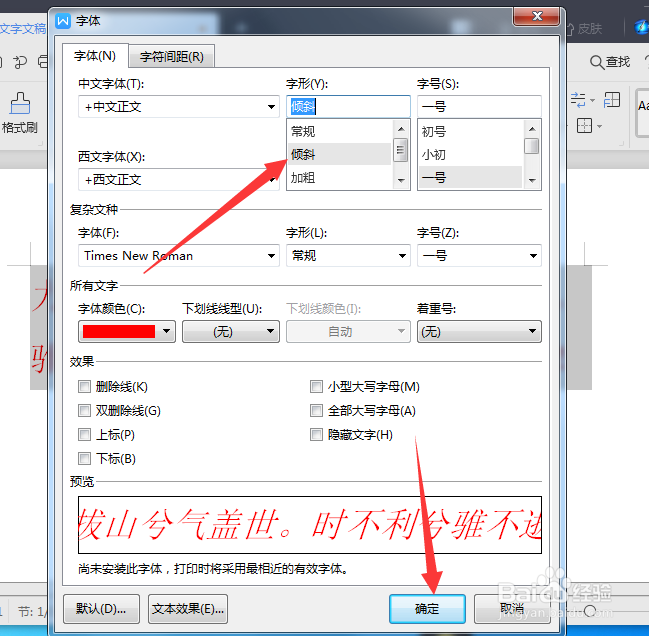This screenshot has height=636, width=649.
Task: Choose 初号 in the font size list
Action: [x=471, y=132]
